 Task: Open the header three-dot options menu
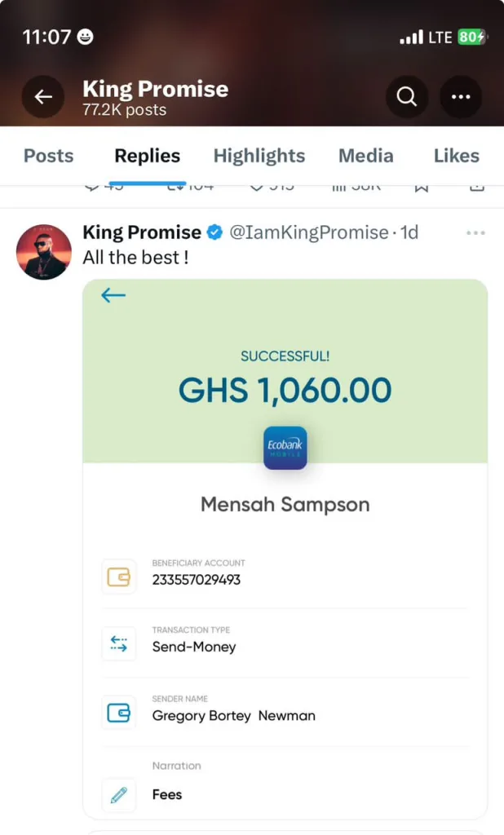click(461, 97)
